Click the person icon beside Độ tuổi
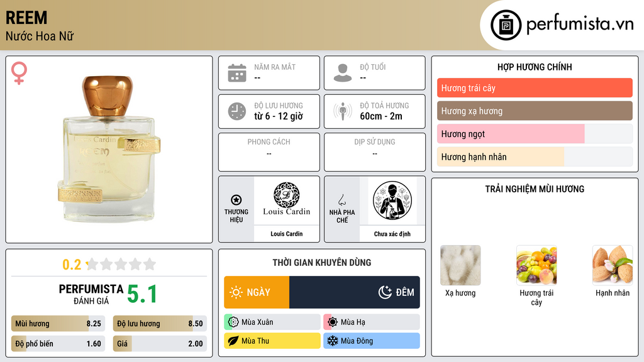 [x=343, y=73]
